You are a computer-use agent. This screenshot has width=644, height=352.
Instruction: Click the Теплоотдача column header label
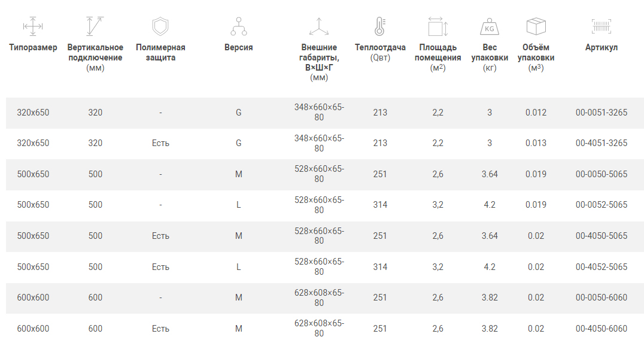click(x=380, y=47)
